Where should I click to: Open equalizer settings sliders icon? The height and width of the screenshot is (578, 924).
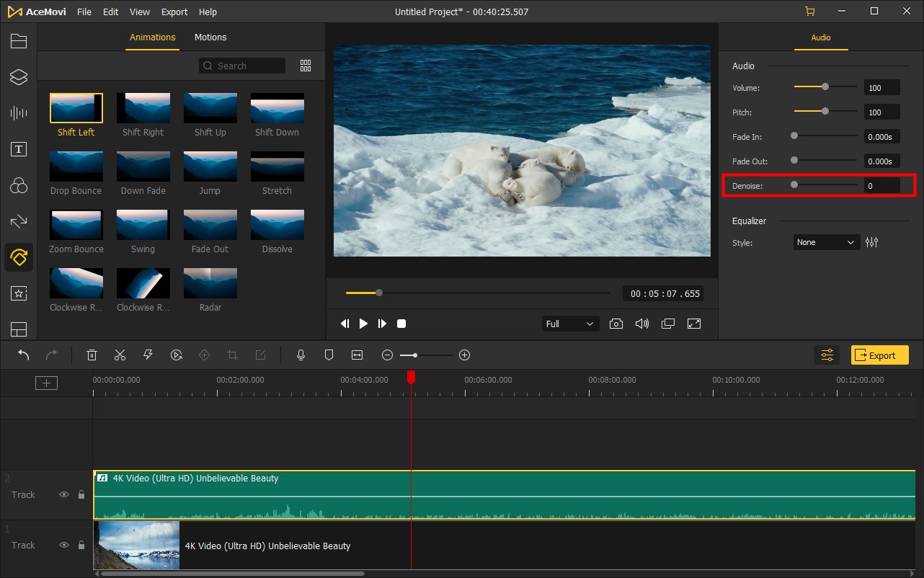point(872,243)
